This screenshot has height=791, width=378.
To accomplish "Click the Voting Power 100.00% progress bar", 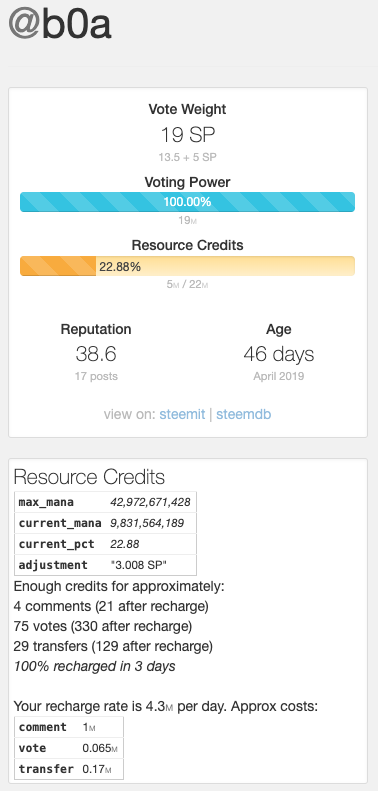I will click(187, 202).
